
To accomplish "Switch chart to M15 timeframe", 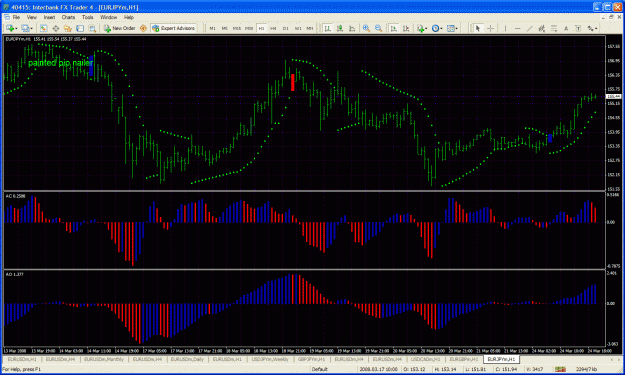I will click(x=237, y=28).
